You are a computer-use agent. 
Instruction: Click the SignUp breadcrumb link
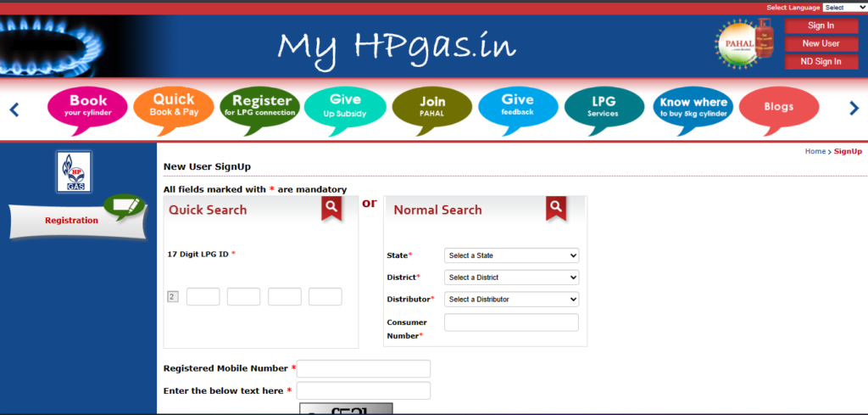point(848,151)
